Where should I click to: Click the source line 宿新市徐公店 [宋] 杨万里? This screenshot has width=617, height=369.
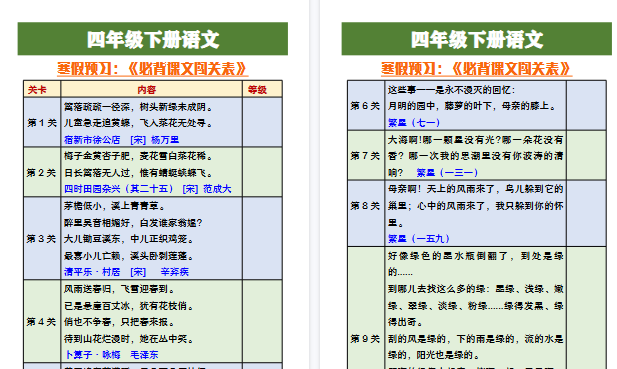(x=122, y=140)
